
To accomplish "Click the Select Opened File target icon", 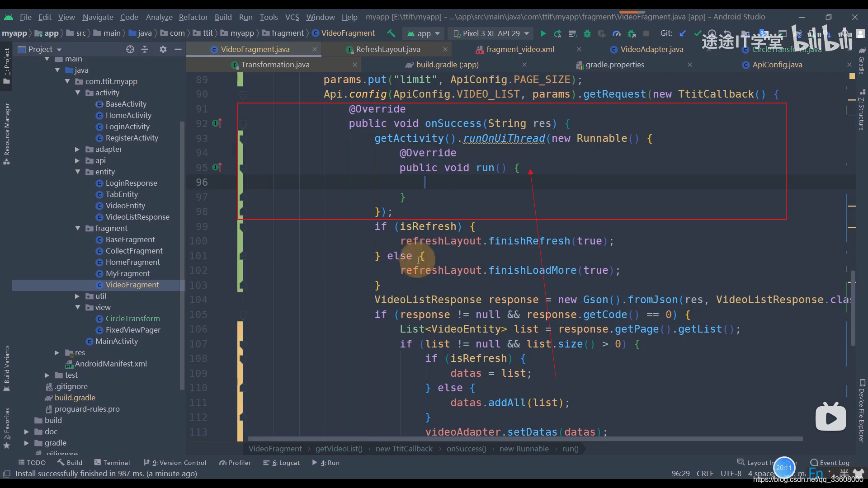I will click(130, 49).
